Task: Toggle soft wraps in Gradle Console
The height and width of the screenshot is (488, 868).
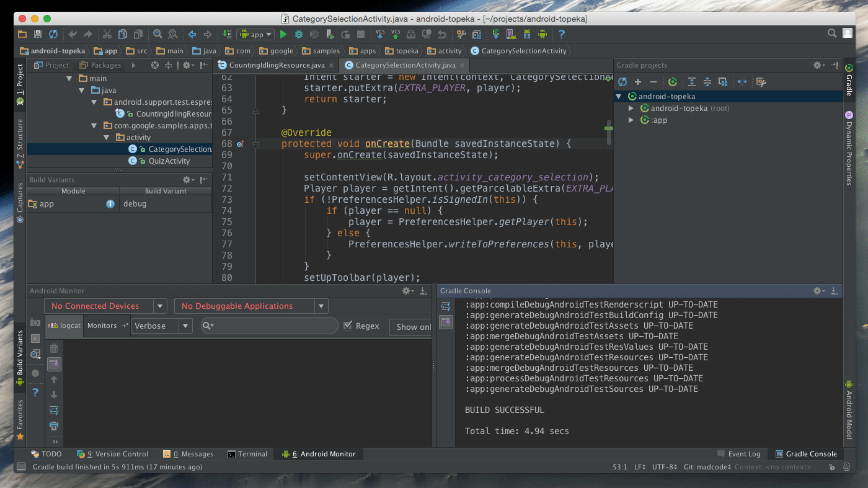Action: tap(446, 306)
